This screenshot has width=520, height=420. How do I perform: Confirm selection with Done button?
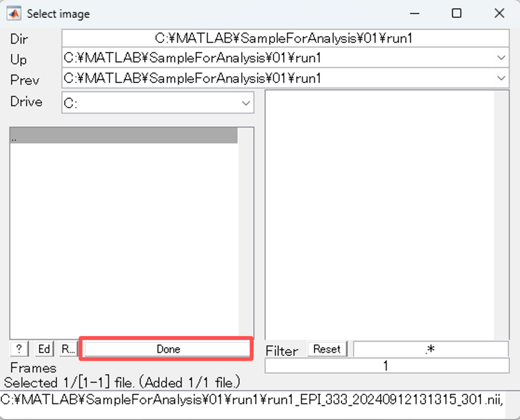click(168, 349)
